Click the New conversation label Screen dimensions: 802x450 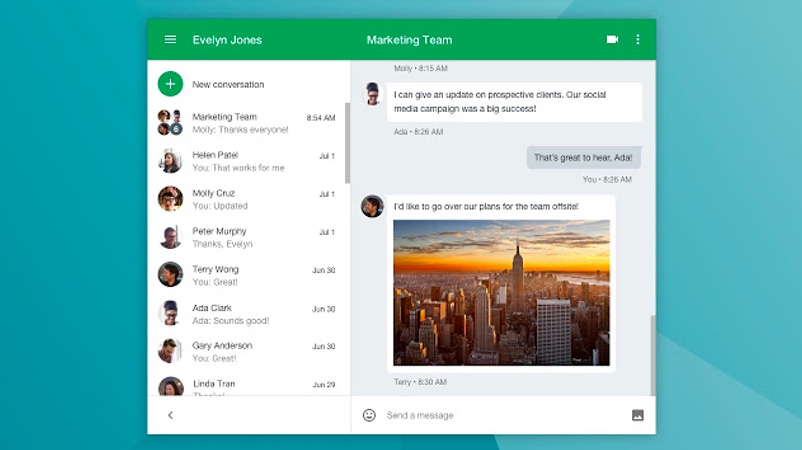(228, 84)
